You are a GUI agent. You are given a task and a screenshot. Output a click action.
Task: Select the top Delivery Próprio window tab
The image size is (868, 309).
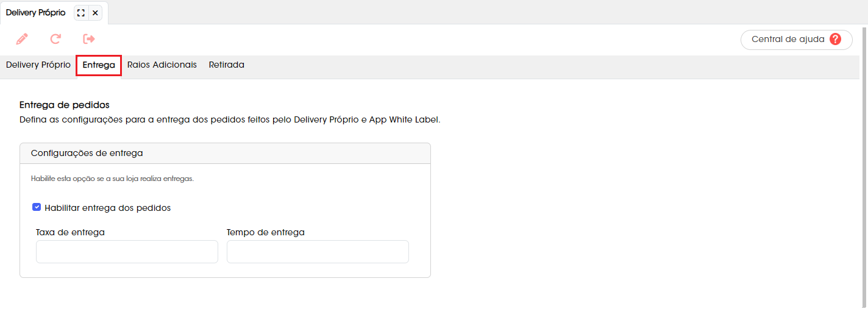tap(36, 13)
